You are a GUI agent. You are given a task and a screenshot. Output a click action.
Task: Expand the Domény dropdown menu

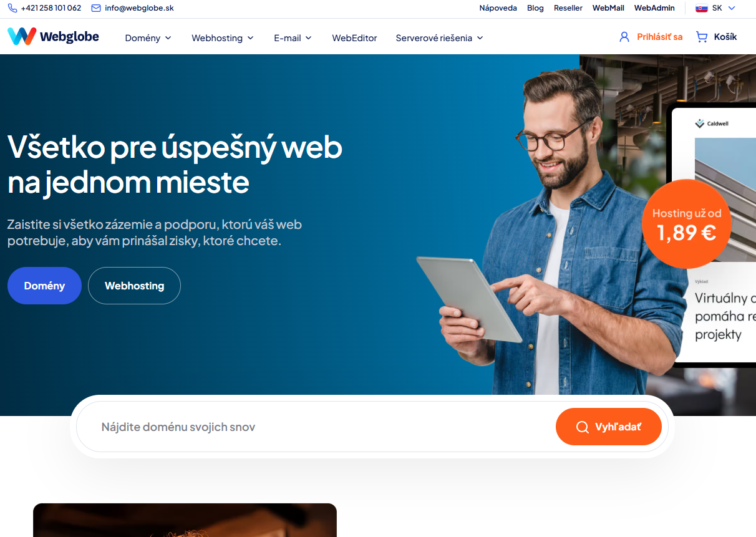tap(148, 38)
